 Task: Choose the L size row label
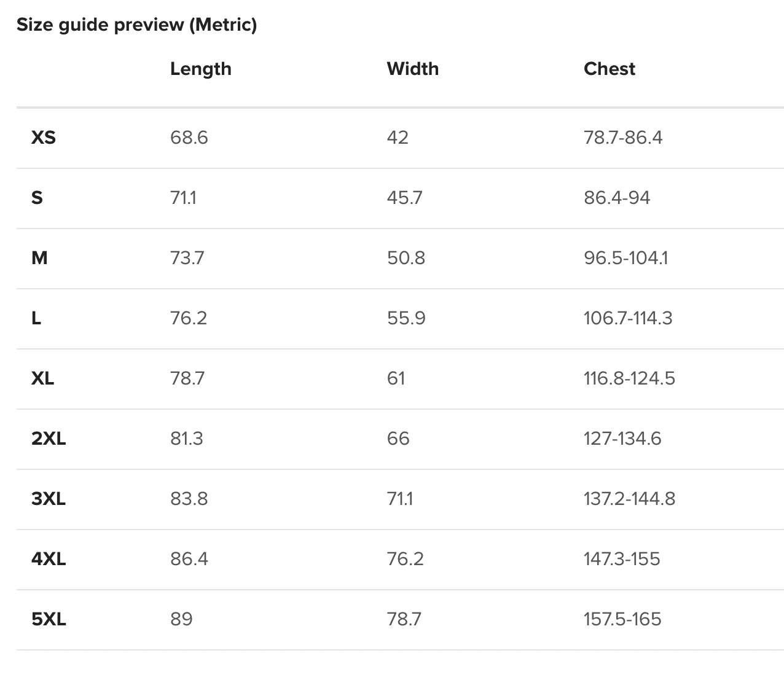pyautogui.click(x=36, y=318)
